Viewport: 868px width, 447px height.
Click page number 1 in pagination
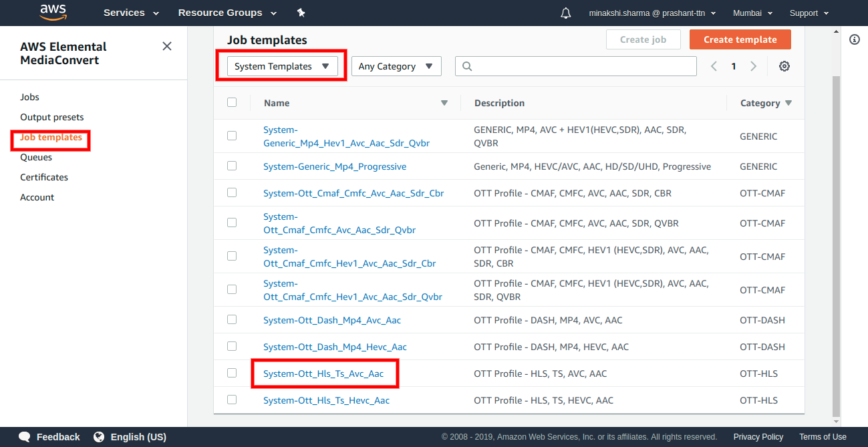pyautogui.click(x=734, y=66)
